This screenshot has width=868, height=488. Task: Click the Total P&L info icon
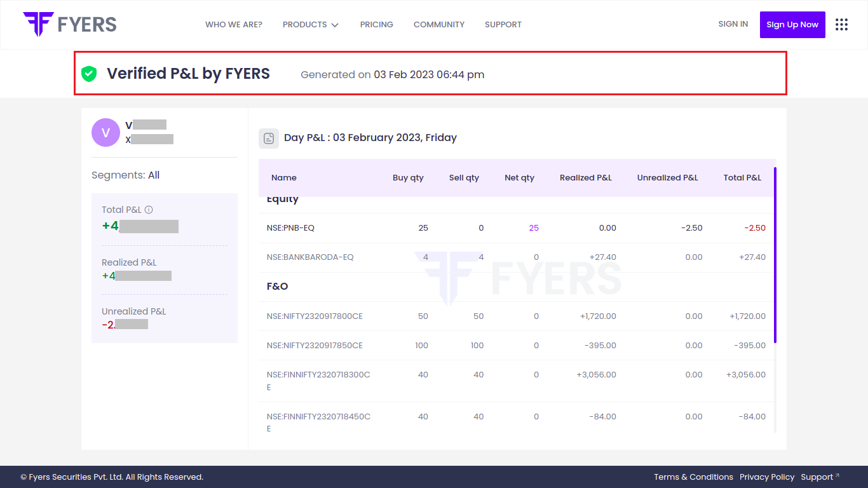pyautogui.click(x=149, y=210)
